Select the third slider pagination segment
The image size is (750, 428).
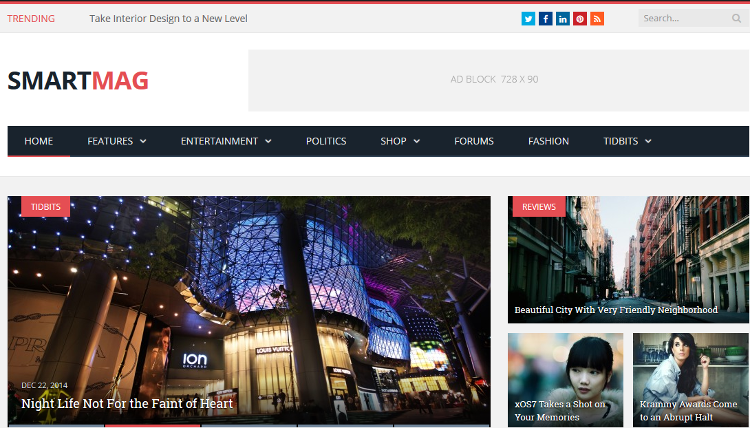click(x=249, y=425)
